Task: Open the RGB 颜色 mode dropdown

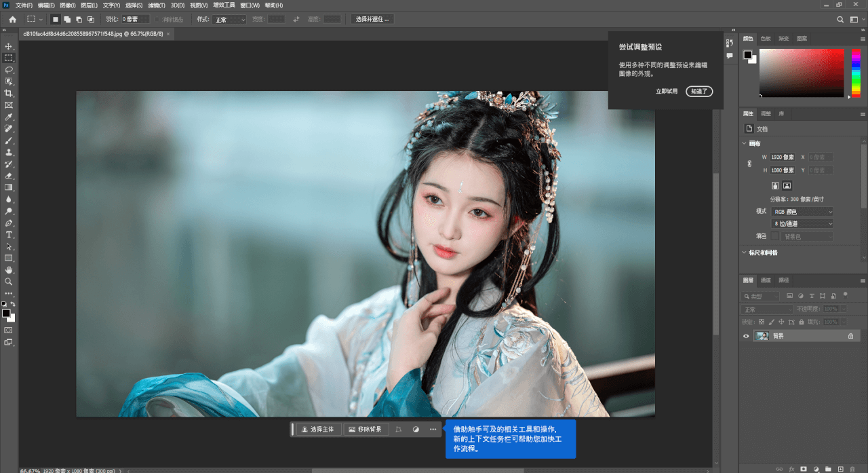Action: [x=802, y=212]
